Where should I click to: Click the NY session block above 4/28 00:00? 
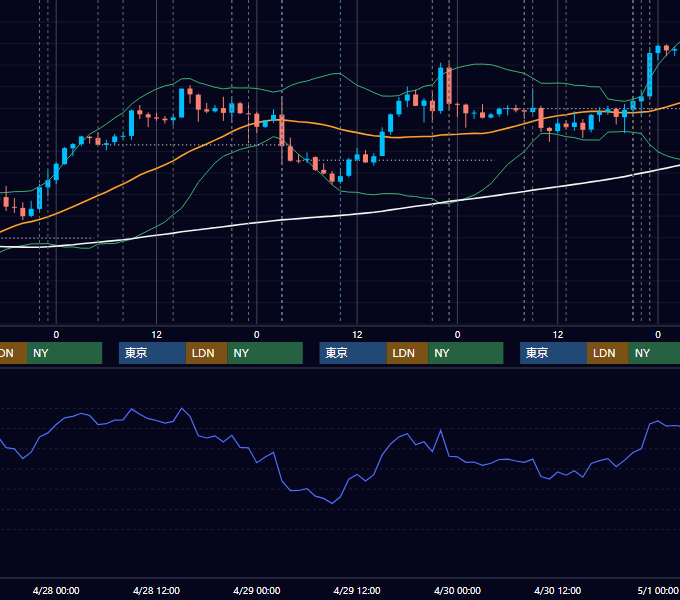pyautogui.click(x=64, y=353)
